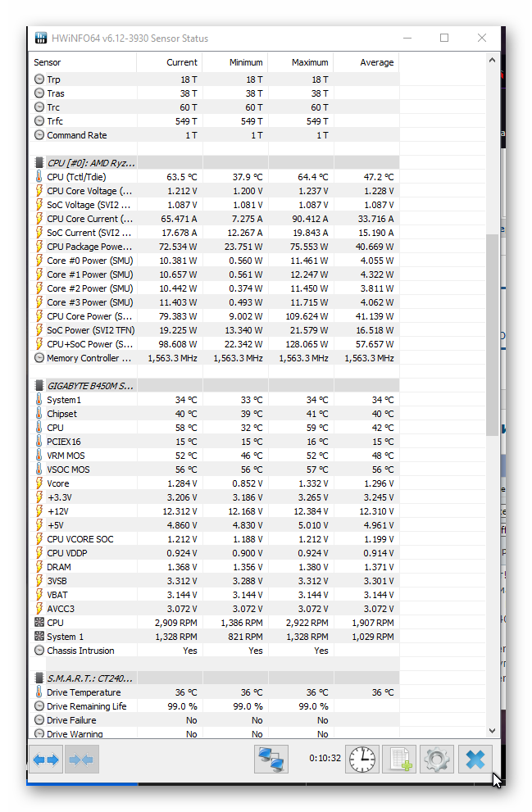This screenshot has width=532, height=812.
Task: Click the 63.5 °C current CPU temperature value
Action: coord(182,177)
